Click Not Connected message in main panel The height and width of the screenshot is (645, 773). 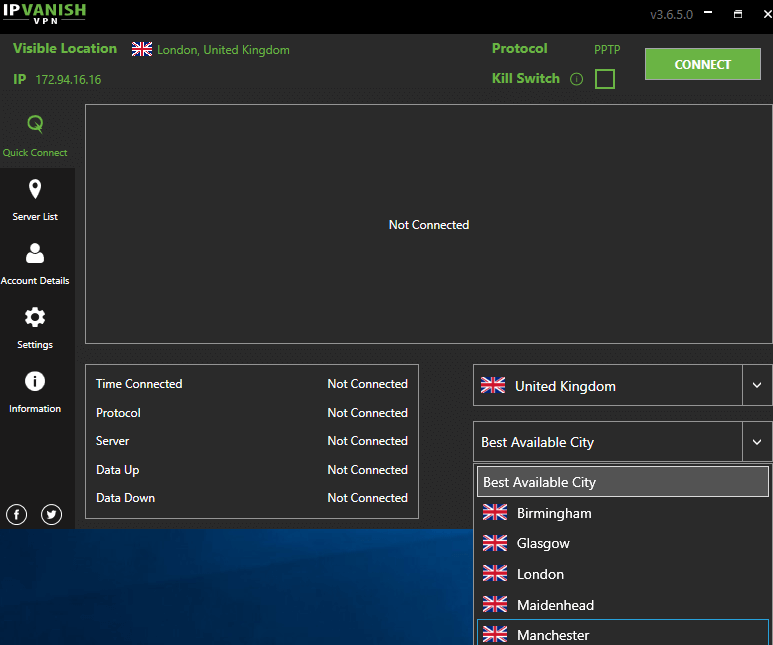429,225
